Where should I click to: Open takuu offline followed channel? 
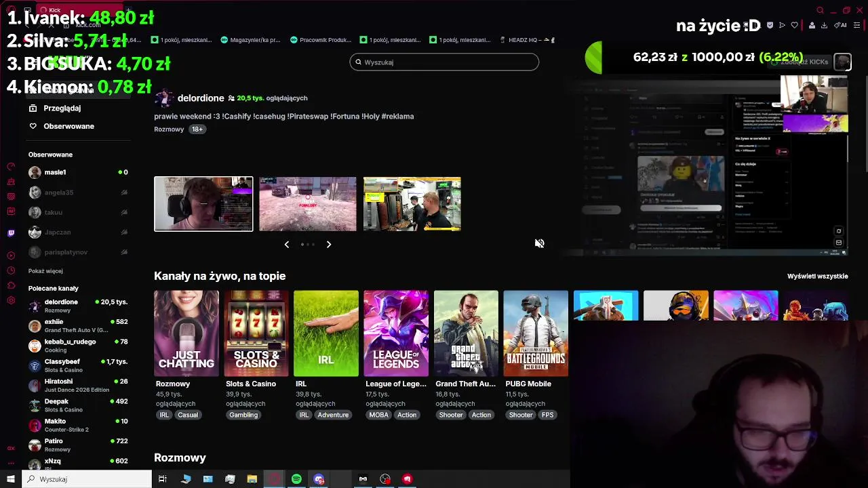coord(78,212)
